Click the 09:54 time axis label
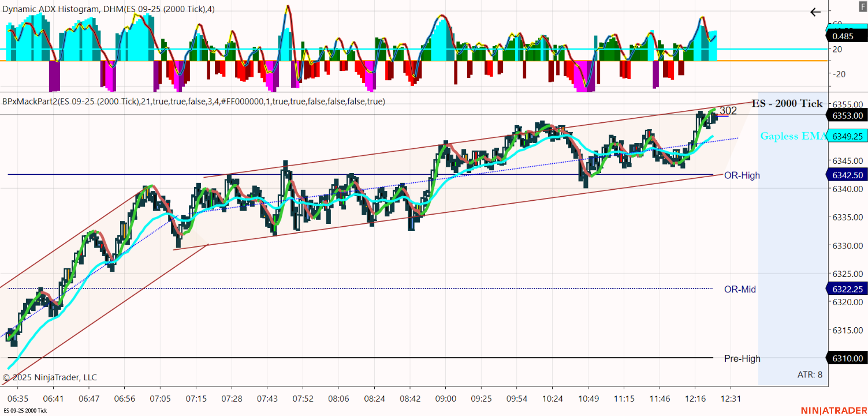The width and height of the screenshot is (868, 416). pos(516,399)
